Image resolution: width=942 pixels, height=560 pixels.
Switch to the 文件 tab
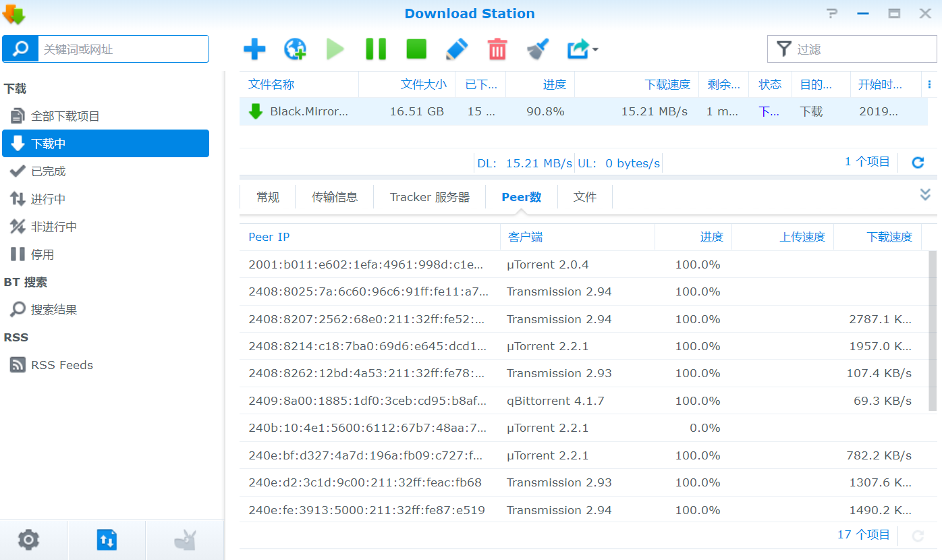(x=585, y=197)
